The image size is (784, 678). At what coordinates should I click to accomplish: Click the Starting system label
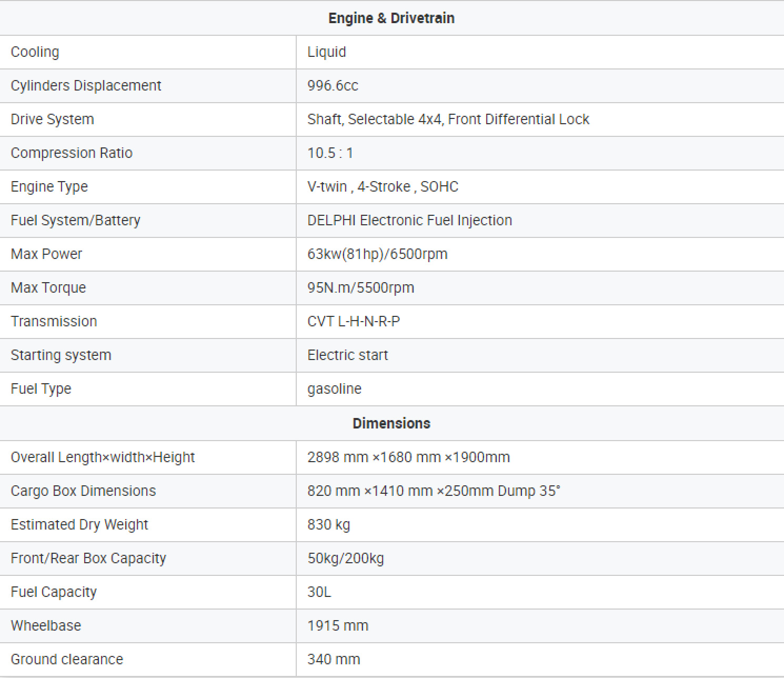click(x=61, y=355)
